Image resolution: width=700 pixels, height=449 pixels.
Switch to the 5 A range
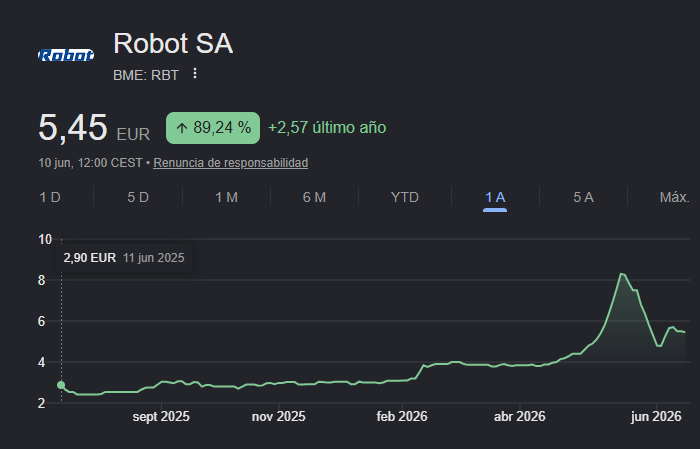(583, 197)
